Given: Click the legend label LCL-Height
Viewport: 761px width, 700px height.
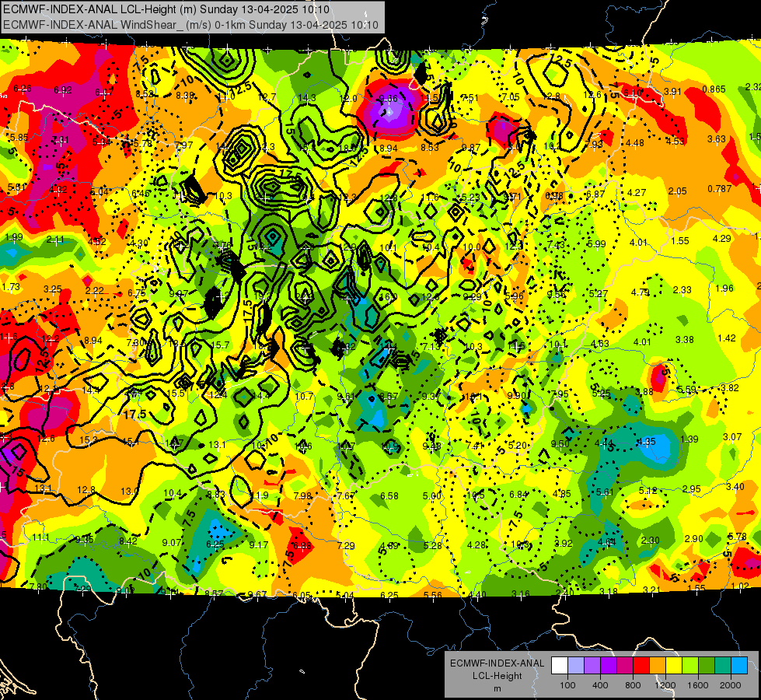Looking at the screenshot, I should point(497,676).
